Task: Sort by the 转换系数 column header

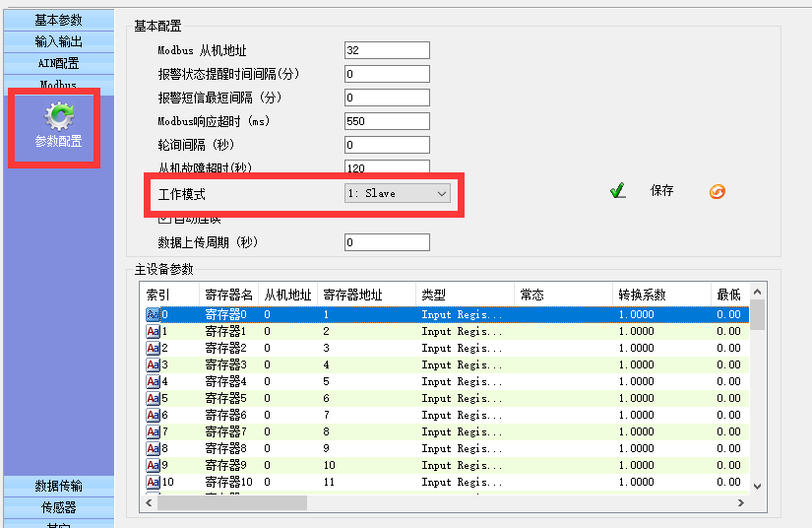Action: 661,295
